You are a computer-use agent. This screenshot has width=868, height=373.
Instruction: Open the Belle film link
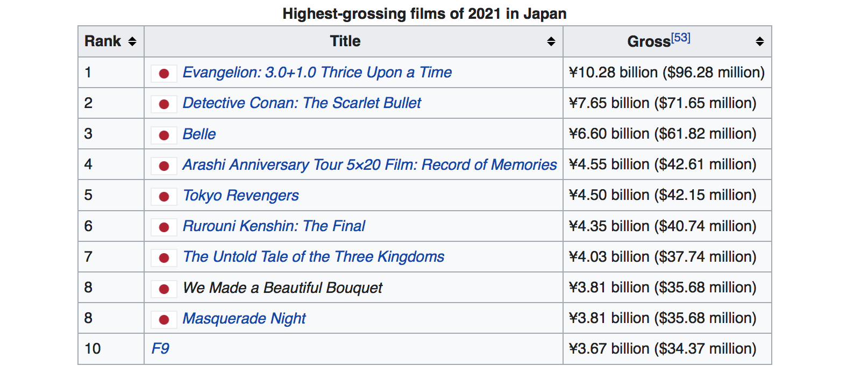(x=199, y=134)
